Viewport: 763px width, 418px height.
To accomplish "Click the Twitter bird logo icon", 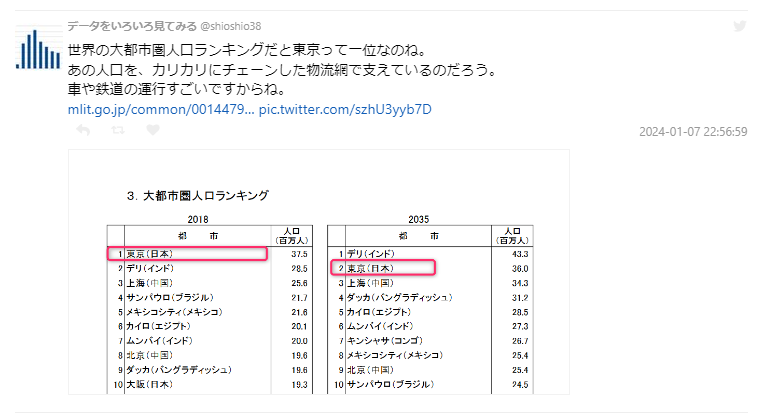I will (x=740, y=26).
